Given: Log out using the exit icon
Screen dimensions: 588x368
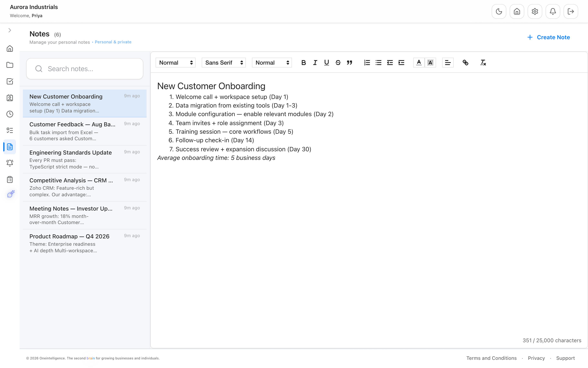Looking at the screenshot, I should click(x=571, y=11).
